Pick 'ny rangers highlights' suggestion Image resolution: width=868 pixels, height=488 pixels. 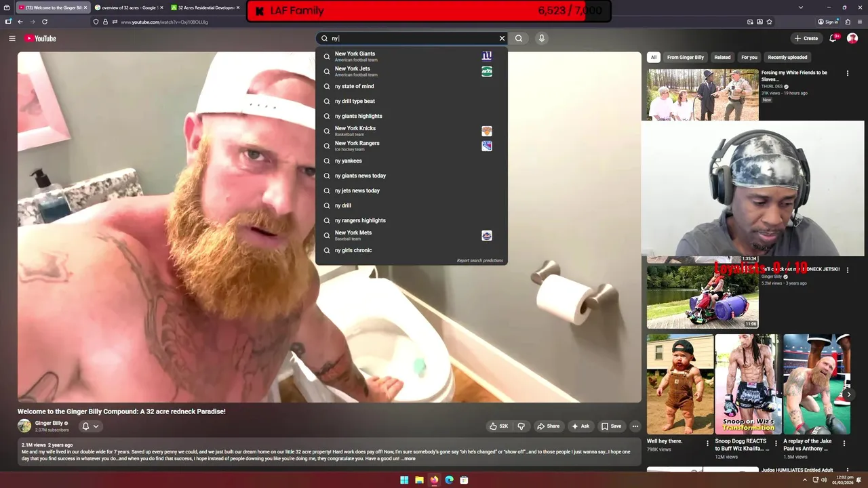(x=411, y=220)
